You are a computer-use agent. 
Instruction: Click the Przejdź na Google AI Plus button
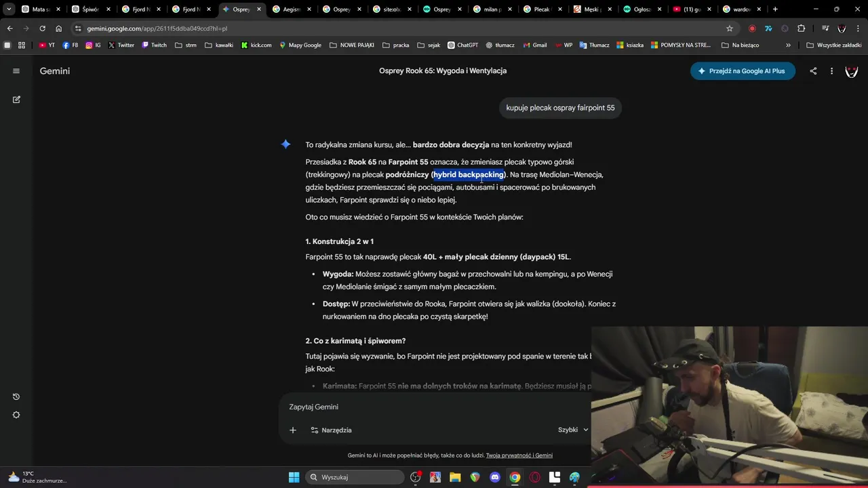pos(743,71)
